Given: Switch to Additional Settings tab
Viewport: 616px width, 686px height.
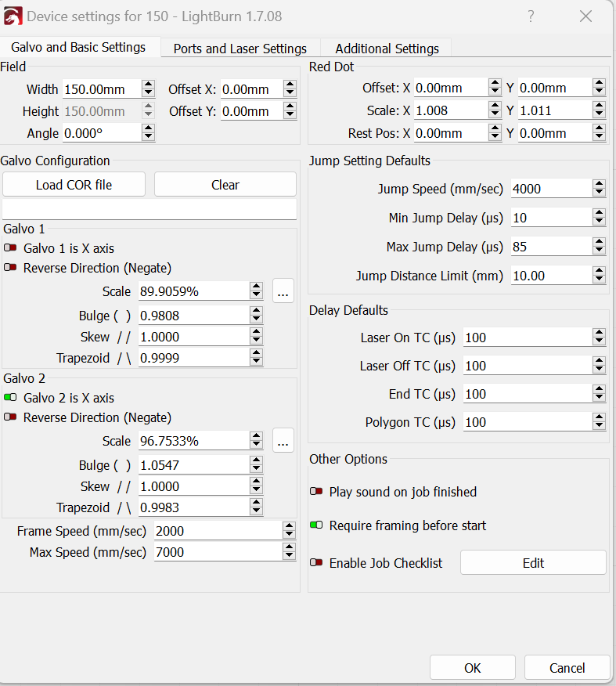Looking at the screenshot, I should (x=387, y=48).
